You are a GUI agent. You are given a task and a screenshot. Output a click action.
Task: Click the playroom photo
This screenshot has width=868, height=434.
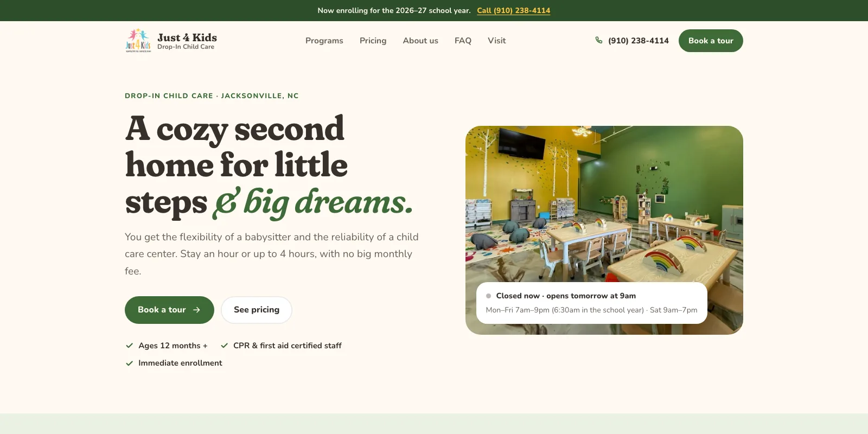click(x=604, y=230)
